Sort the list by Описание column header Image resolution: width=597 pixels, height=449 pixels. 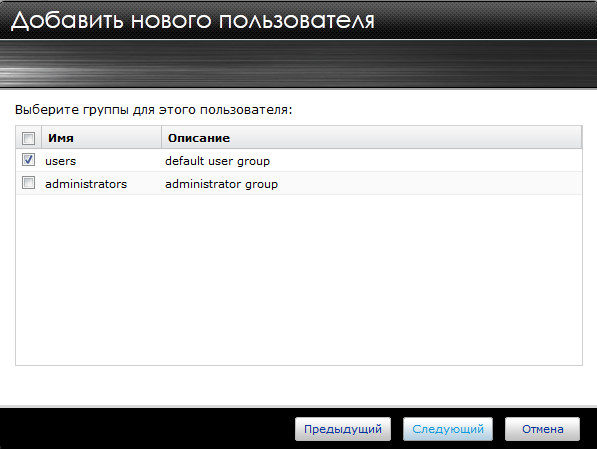[x=372, y=137]
